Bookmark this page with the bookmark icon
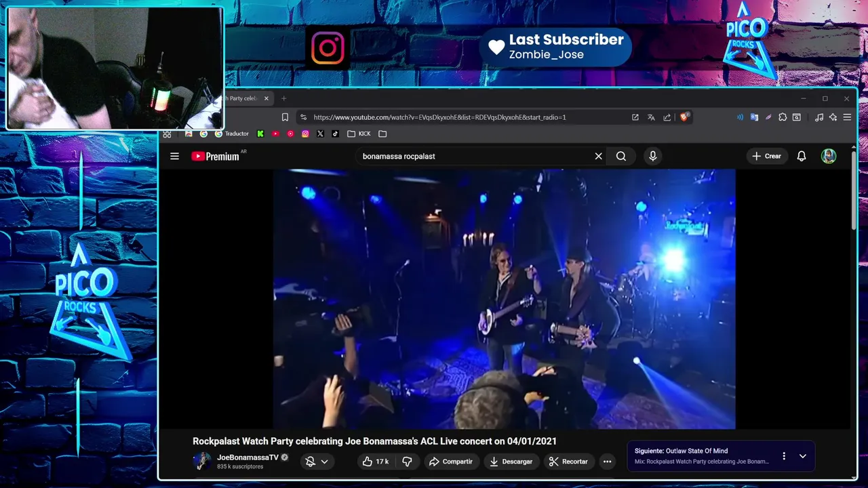The image size is (868, 488). click(285, 117)
